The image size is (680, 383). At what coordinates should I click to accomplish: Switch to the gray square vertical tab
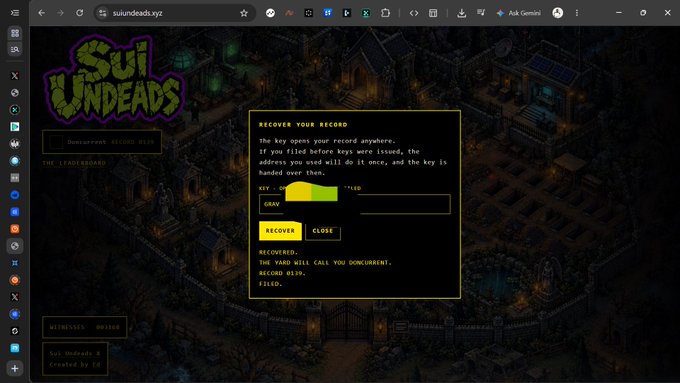click(15, 178)
